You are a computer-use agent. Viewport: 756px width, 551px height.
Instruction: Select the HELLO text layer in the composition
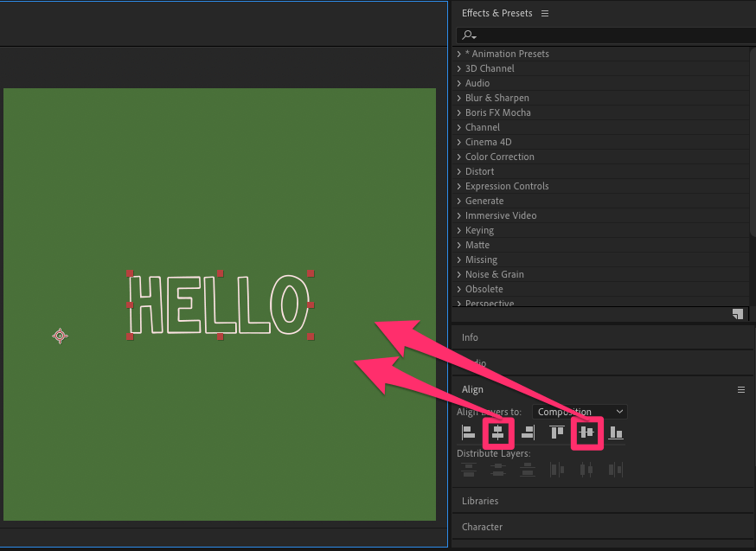pos(220,304)
